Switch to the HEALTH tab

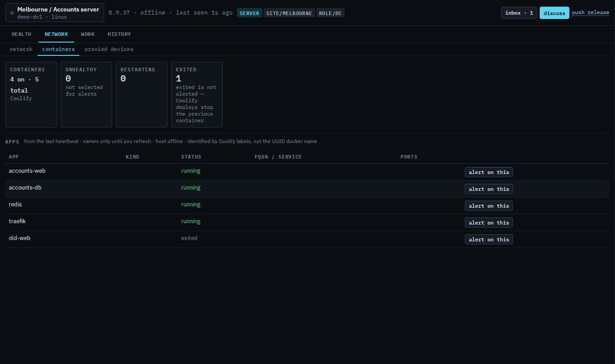21,34
